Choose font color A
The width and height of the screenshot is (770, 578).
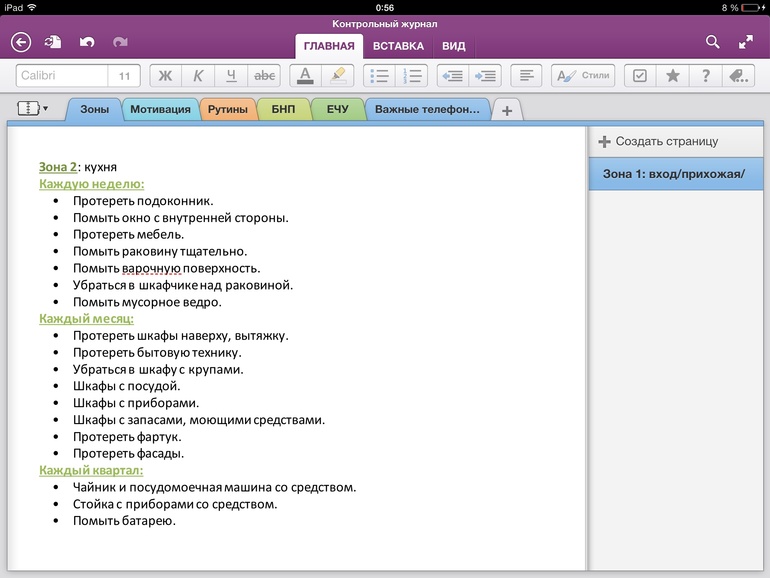(x=305, y=76)
